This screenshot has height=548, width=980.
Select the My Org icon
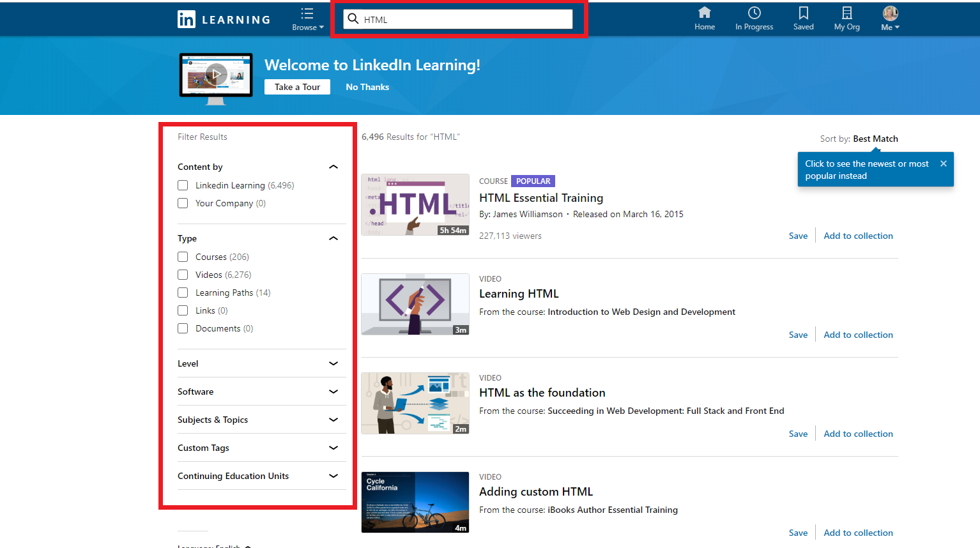click(846, 14)
